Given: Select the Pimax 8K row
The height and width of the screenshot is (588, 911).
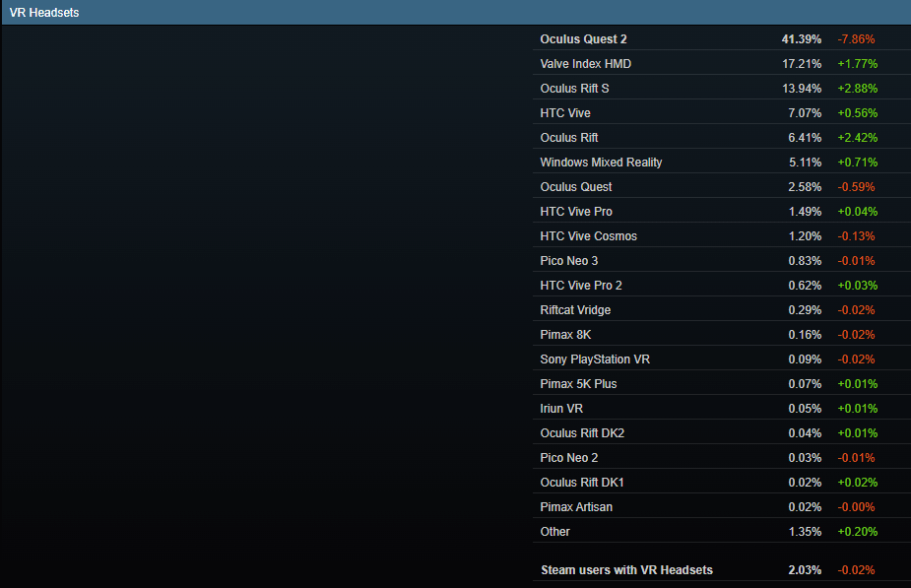Looking at the screenshot, I should [x=722, y=335].
